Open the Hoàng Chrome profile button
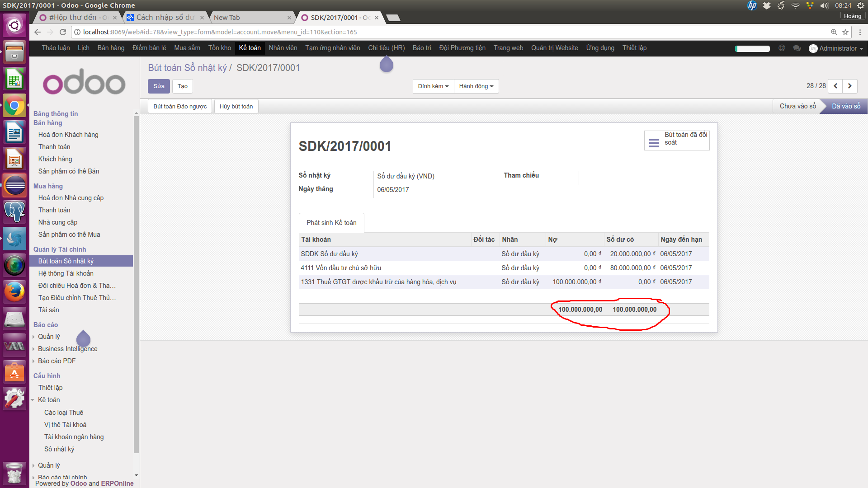 click(852, 16)
